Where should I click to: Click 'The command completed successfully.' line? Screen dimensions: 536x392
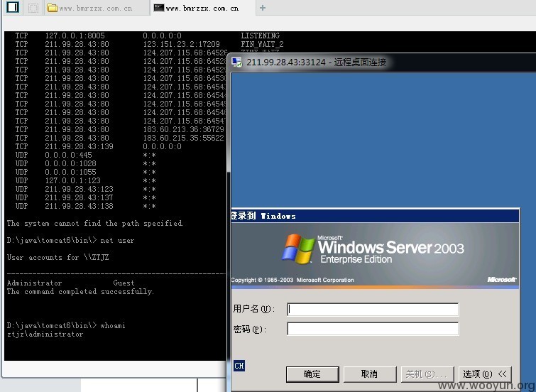pos(80,291)
